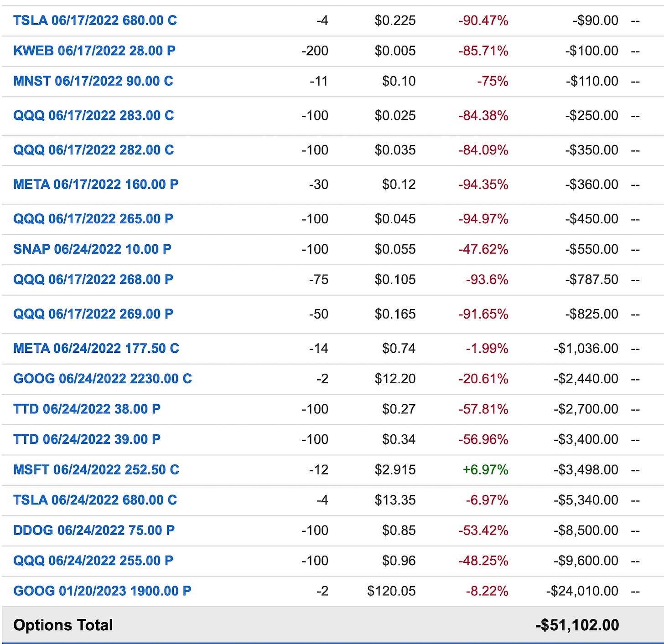The image size is (664, 644).
Task: Open TSLA 06/17/2022 680.00 C position link
Action: point(95,21)
